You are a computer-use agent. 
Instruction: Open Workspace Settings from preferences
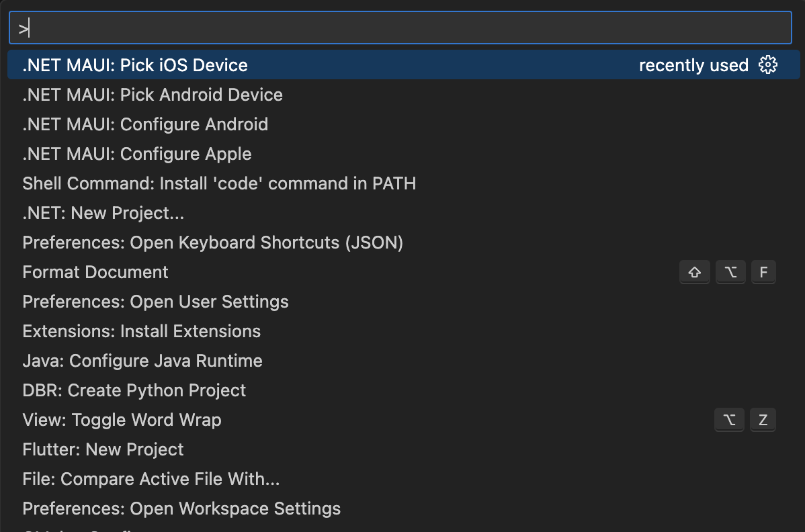[x=181, y=508]
